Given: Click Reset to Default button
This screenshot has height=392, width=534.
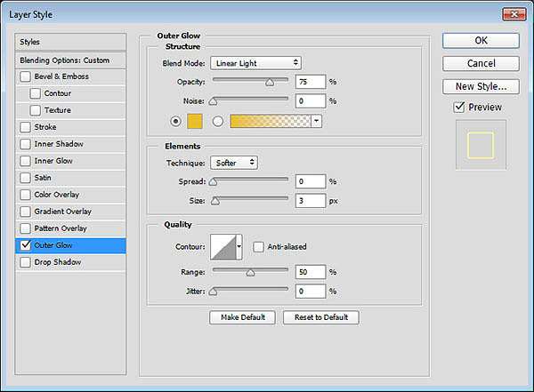Looking at the screenshot, I should pos(321,317).
